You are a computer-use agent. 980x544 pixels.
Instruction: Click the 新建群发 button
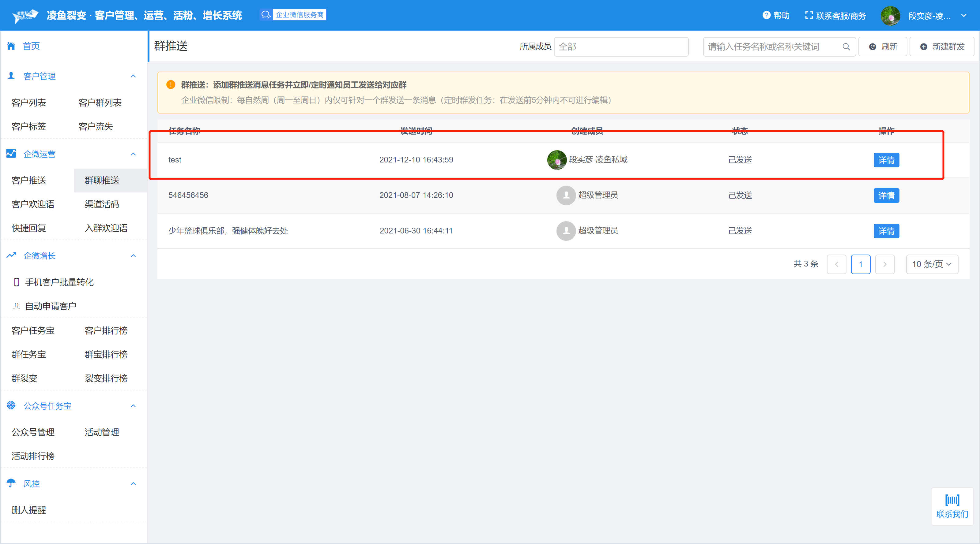click(x=942, y=47)
